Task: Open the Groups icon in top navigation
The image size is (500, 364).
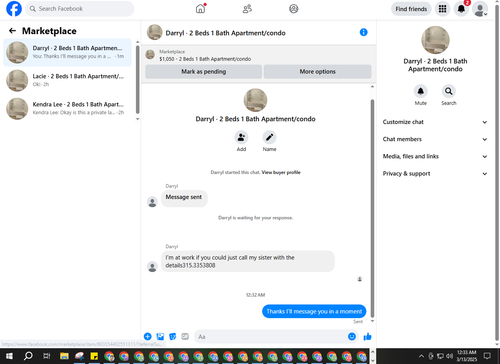Action: click(294, 9)
